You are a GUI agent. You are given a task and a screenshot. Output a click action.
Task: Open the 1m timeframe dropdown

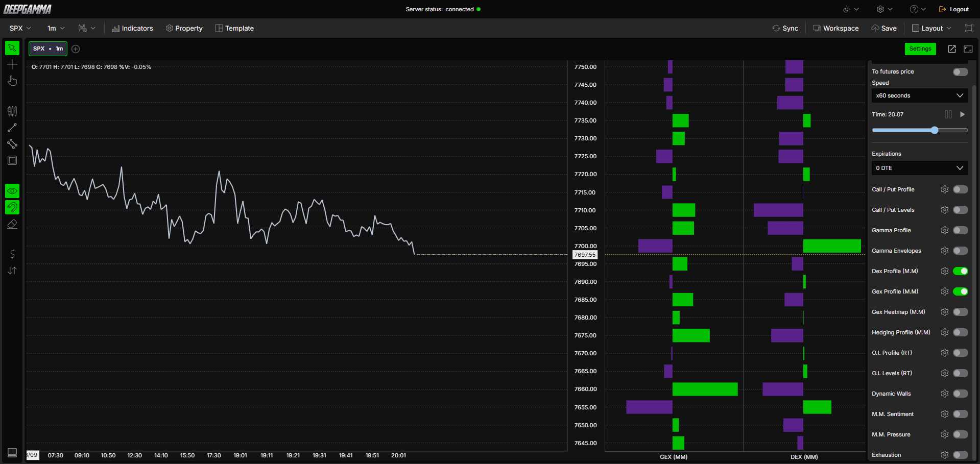click(x=56, y=28)
